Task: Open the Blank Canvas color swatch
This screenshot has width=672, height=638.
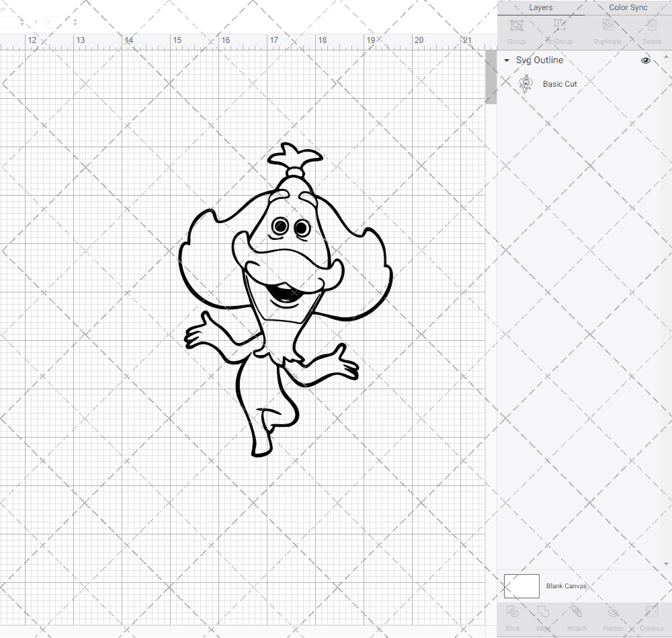Action: [x=521, y=586]
